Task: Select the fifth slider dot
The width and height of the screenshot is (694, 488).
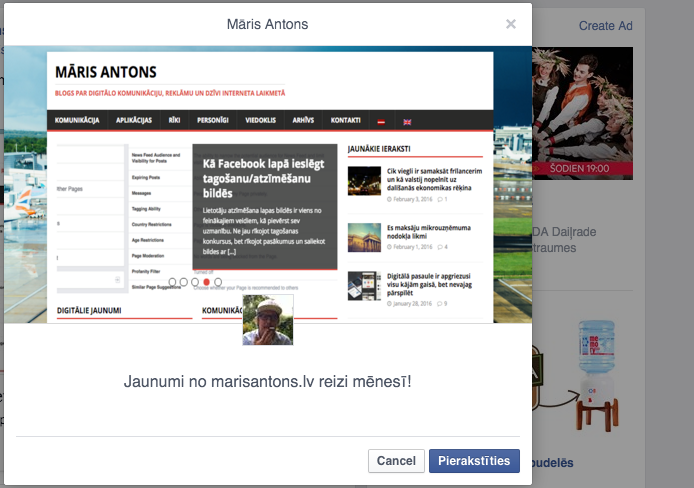Action: click(x=218, y=282)
